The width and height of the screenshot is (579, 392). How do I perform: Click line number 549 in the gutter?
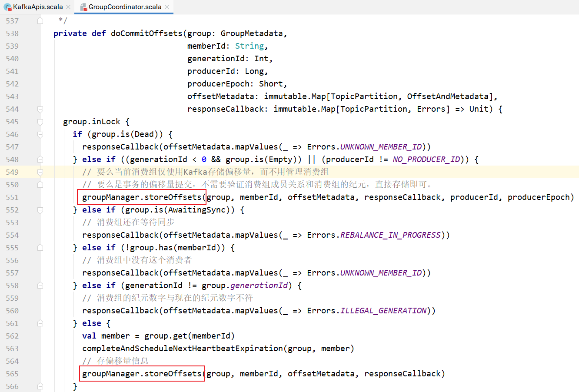click(x=12, y=172)
